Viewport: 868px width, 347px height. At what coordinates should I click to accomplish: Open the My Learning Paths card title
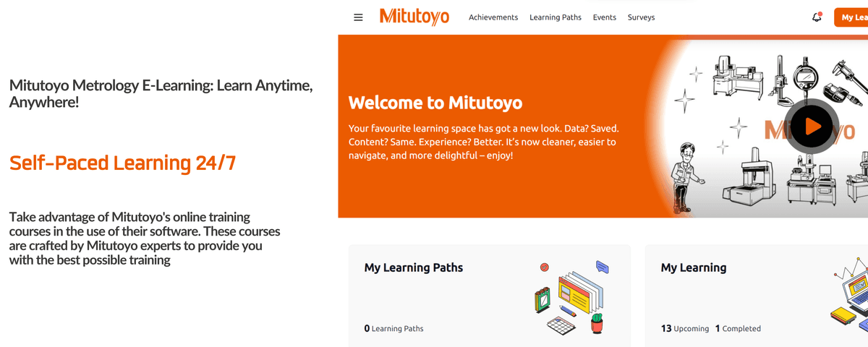(x=413, y=267)
